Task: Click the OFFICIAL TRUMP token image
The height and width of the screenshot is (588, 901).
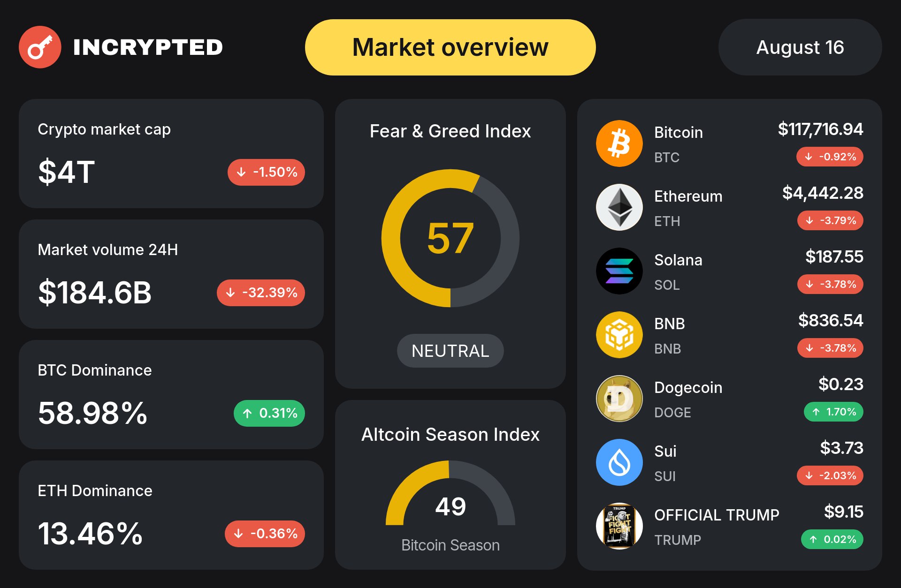Action: [619, 526]
